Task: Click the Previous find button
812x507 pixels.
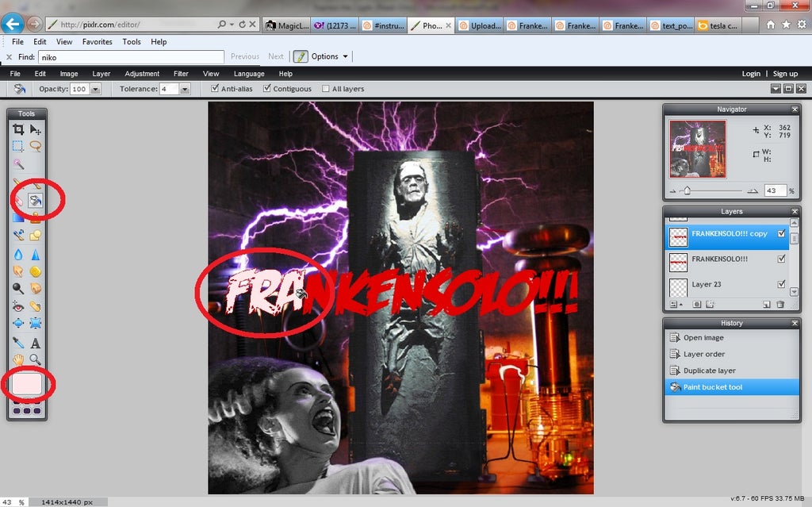Action: [x=244, y=56]
